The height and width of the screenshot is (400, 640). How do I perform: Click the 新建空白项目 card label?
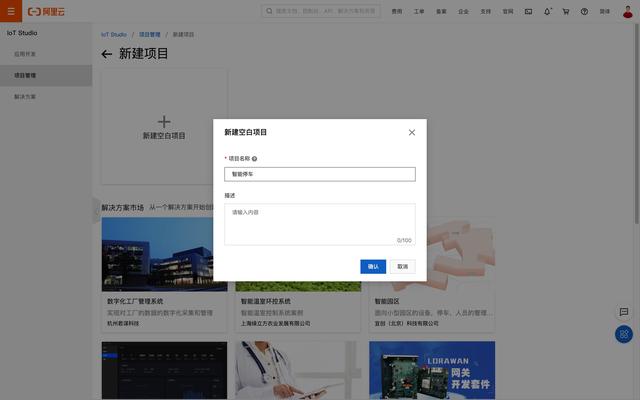click(164, 136)
